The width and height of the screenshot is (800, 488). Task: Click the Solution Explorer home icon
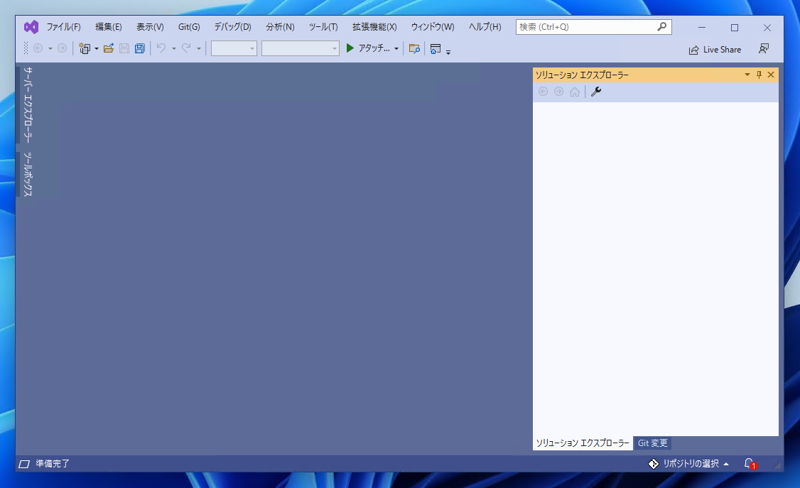point(574,92)
